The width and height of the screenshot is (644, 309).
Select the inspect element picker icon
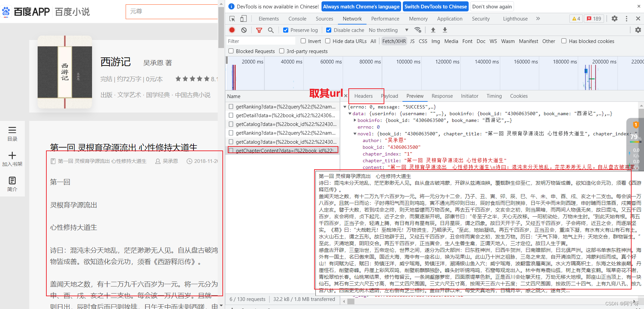[x=232, y=19]
